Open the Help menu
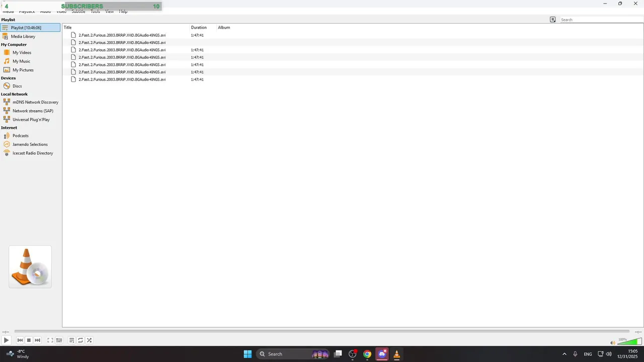 [x=123, y=12]
